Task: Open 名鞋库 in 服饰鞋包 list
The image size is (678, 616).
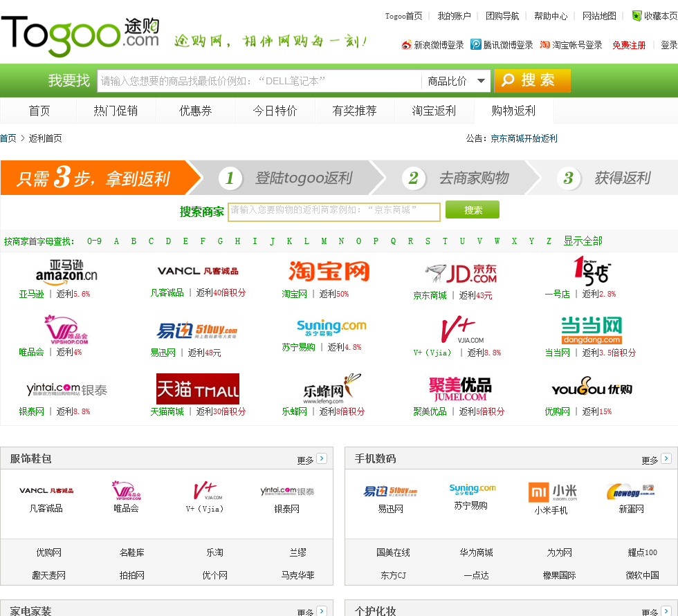Action: click(132, 552)
